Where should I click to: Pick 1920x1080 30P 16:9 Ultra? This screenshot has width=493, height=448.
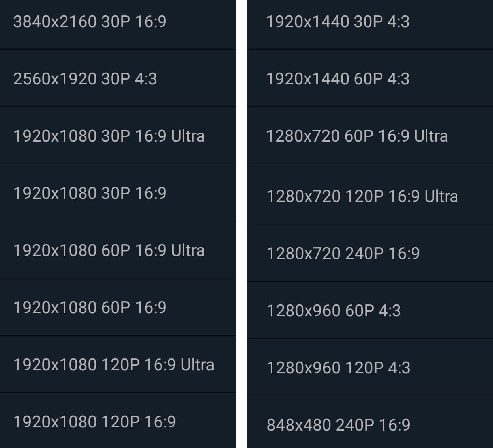click(109, 136)
